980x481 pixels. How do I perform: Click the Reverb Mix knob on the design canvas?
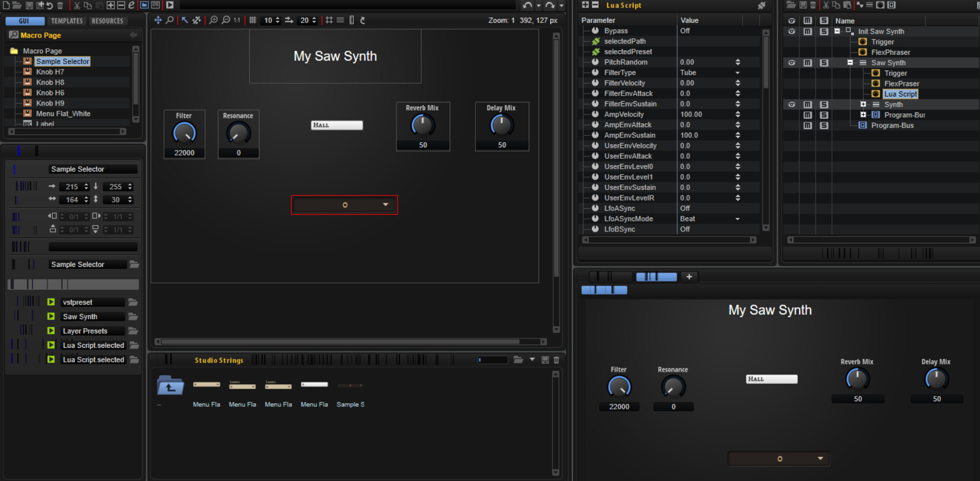coord(423,125)
